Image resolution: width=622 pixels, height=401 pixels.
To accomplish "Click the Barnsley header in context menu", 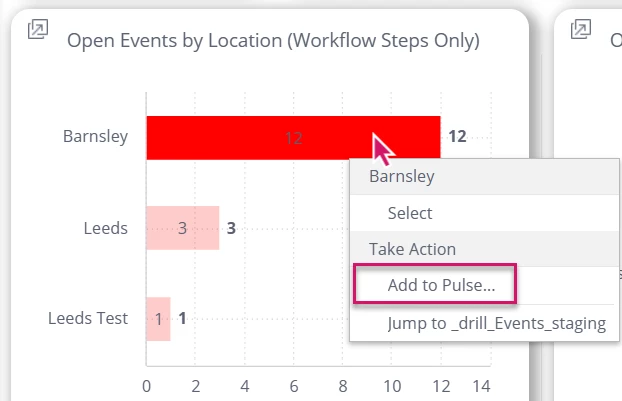I will point(402,177).
